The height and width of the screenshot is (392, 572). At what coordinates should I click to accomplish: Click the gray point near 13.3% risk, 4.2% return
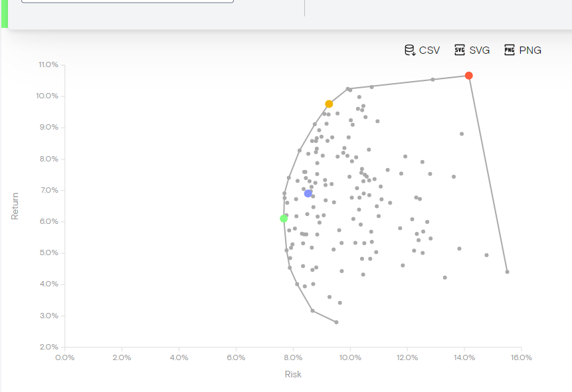[444, 278]
